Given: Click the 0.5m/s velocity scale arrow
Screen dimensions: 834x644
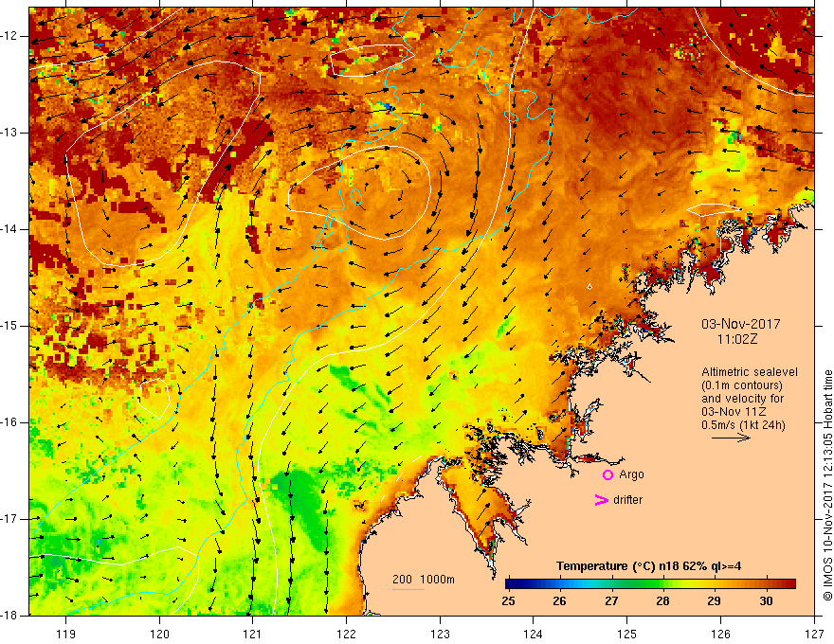Looking at the screenshot, I should [731, 438].
